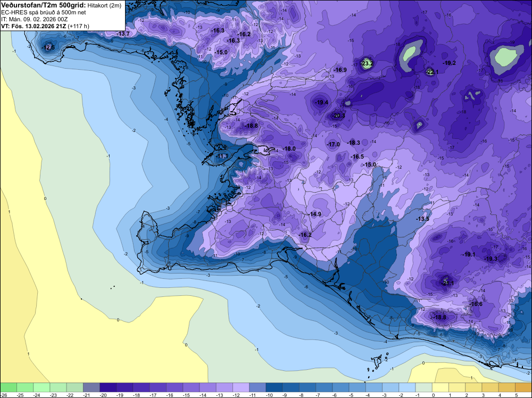
Task: Click the orange 5 swatch in color scale
Action: pos(524,387)
